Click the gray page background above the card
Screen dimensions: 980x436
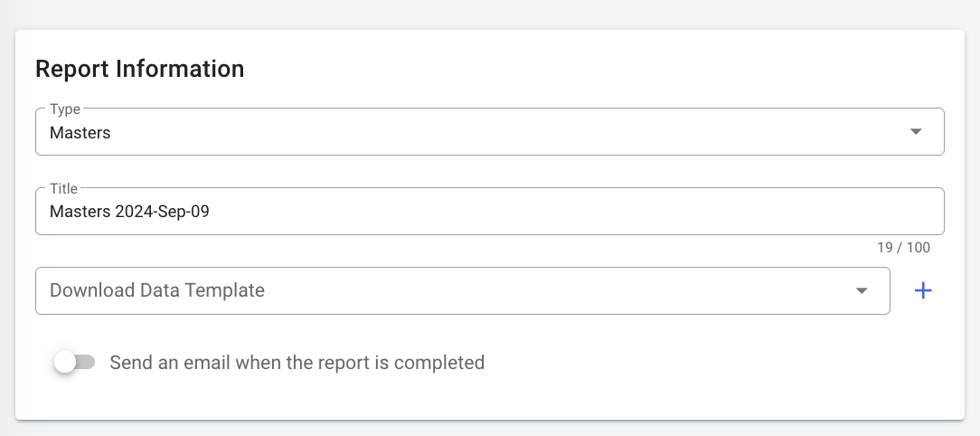[x=488, y=14]
